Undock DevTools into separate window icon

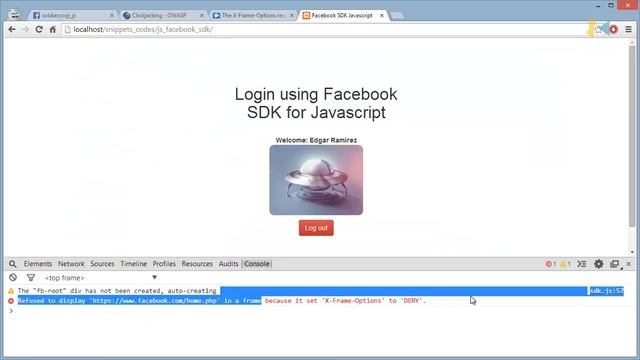click(615, 264)
